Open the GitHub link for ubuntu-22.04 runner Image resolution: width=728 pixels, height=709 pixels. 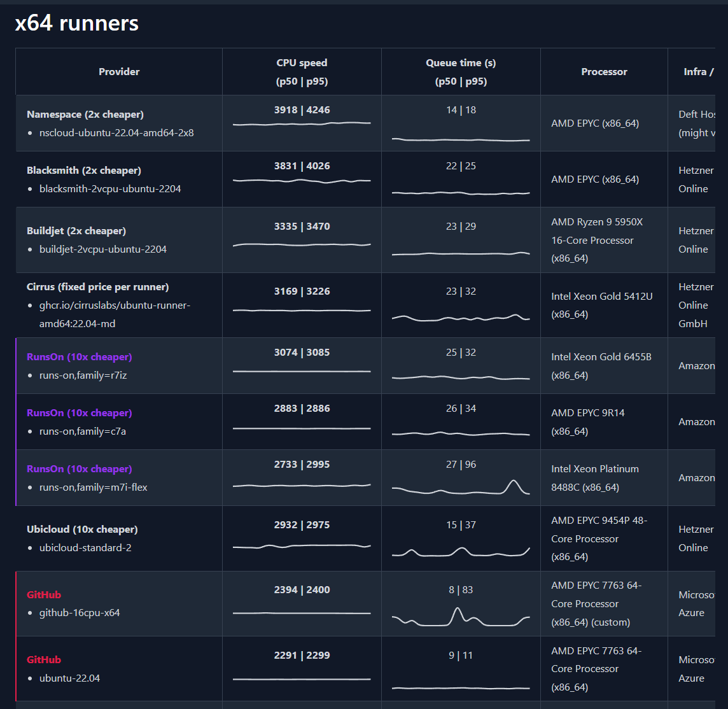[x=44, y=660]
